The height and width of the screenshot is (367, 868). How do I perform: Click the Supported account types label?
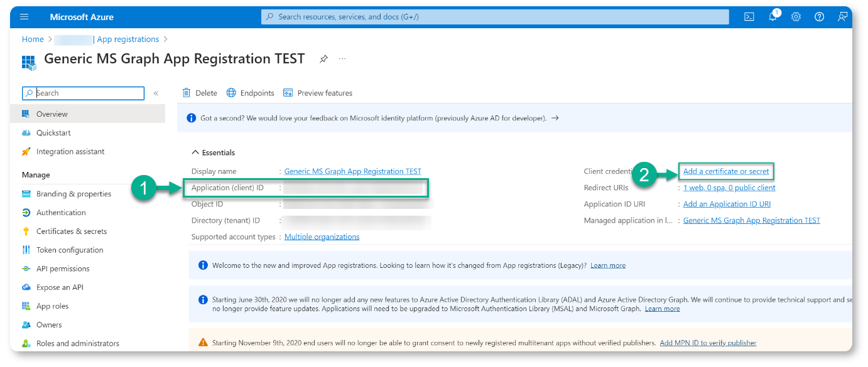[x=234, y=237]
